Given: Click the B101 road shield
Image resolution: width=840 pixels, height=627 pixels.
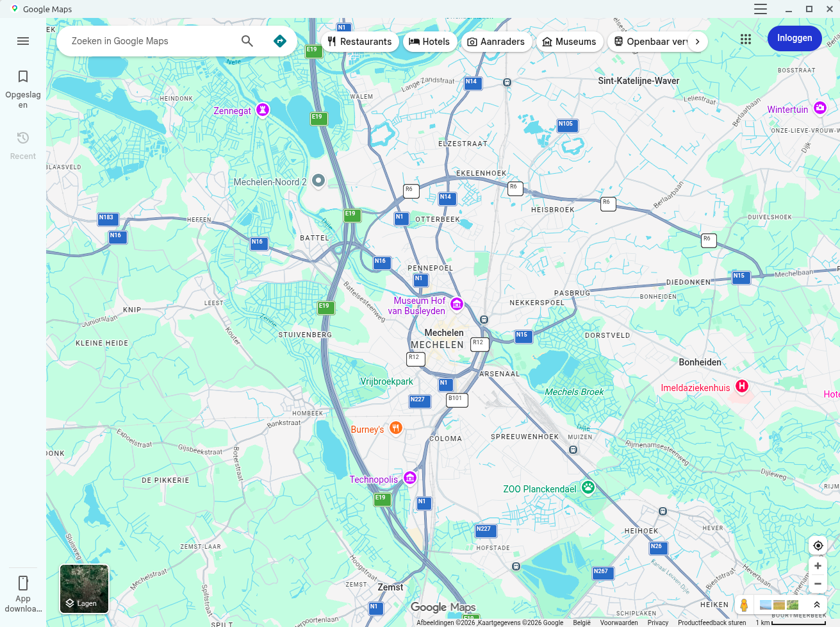Looking at the screenshot, I should pos(456,399).
